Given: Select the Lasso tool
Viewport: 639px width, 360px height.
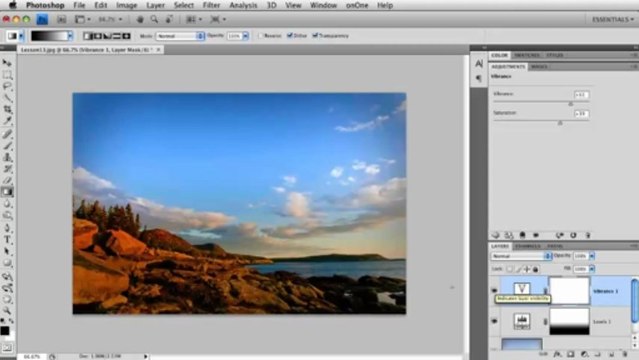Looking at the screenshot, I should tap(7, 86).
